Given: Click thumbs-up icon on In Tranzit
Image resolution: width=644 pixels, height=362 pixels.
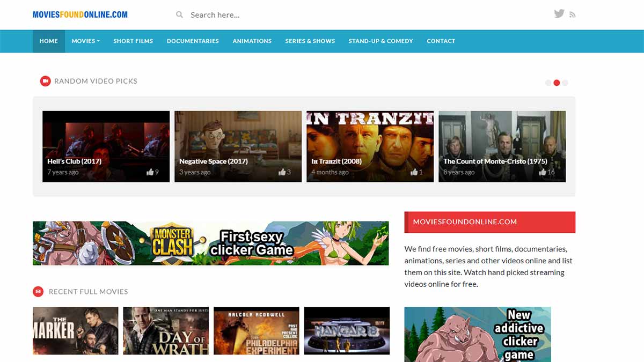Looking at the screenshot, I should pos(414,172).
